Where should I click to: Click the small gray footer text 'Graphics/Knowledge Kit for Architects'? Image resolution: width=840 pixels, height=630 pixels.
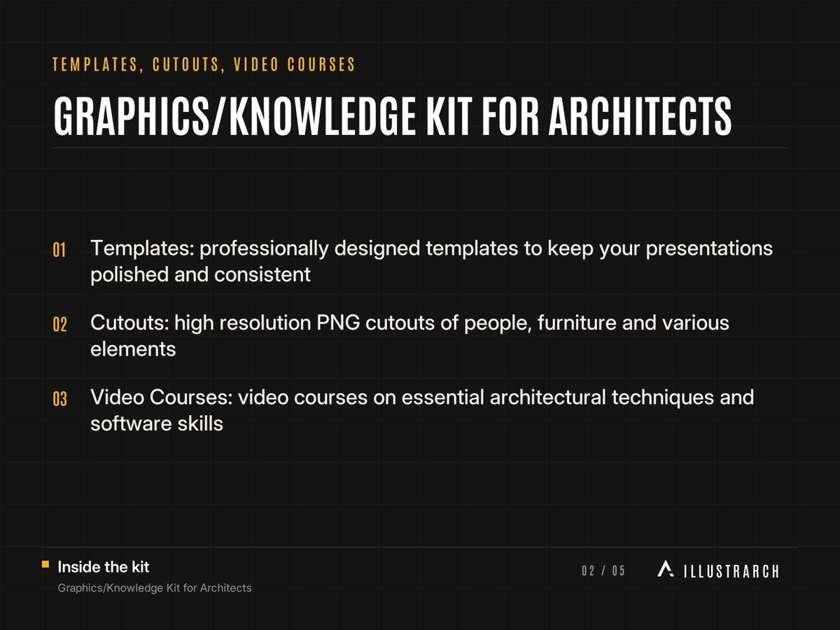[155, 588]
